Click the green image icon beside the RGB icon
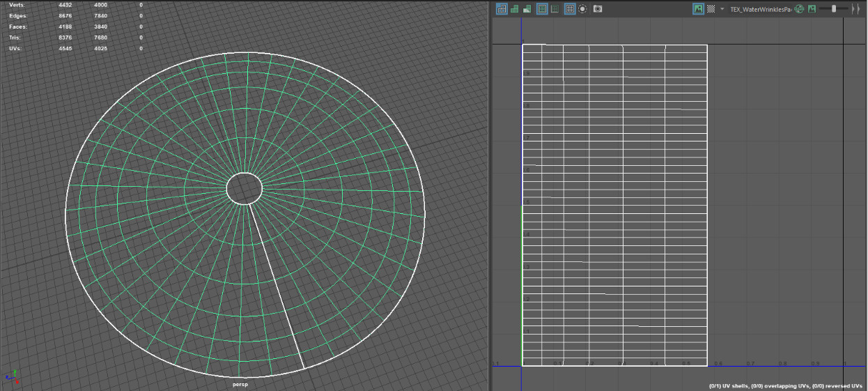The height and width of the screenshot is (391, 868). tap(812, 9)
